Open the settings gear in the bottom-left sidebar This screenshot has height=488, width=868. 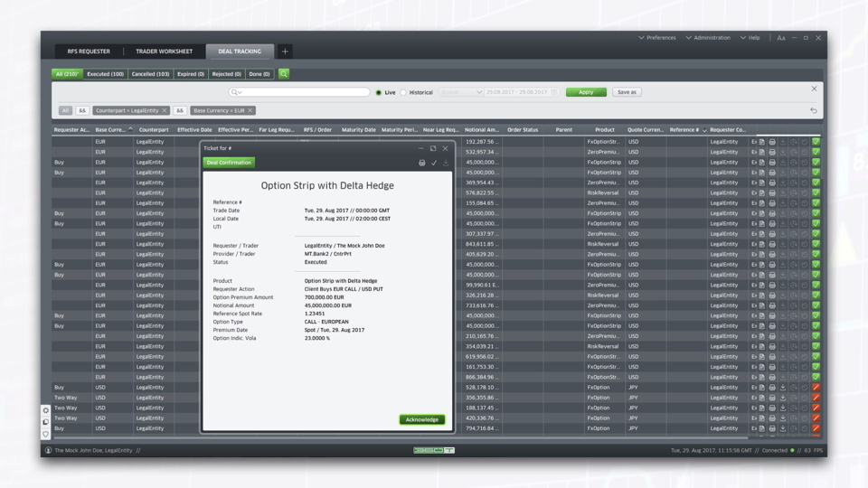pyautogui.click(x=46, y=410)
